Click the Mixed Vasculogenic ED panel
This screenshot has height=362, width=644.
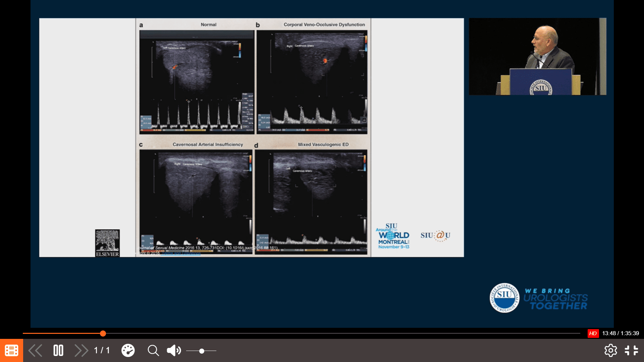tap(311, 202)
